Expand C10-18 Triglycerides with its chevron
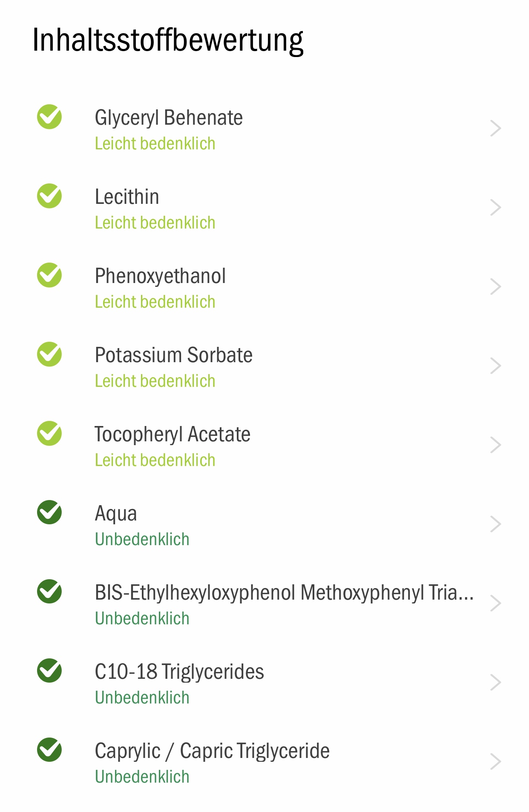Screen dimensions: 529x812 click(x=495, y=683)
